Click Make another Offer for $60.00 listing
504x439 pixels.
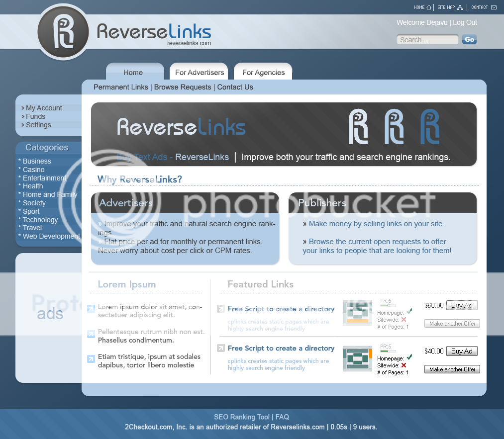pos(452,324)
